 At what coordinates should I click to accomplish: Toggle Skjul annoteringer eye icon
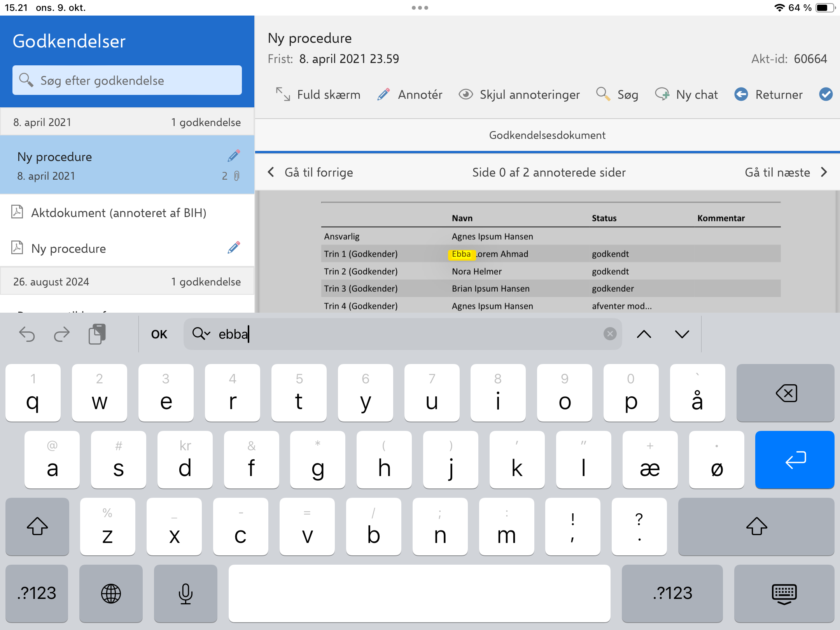point(465,94)
